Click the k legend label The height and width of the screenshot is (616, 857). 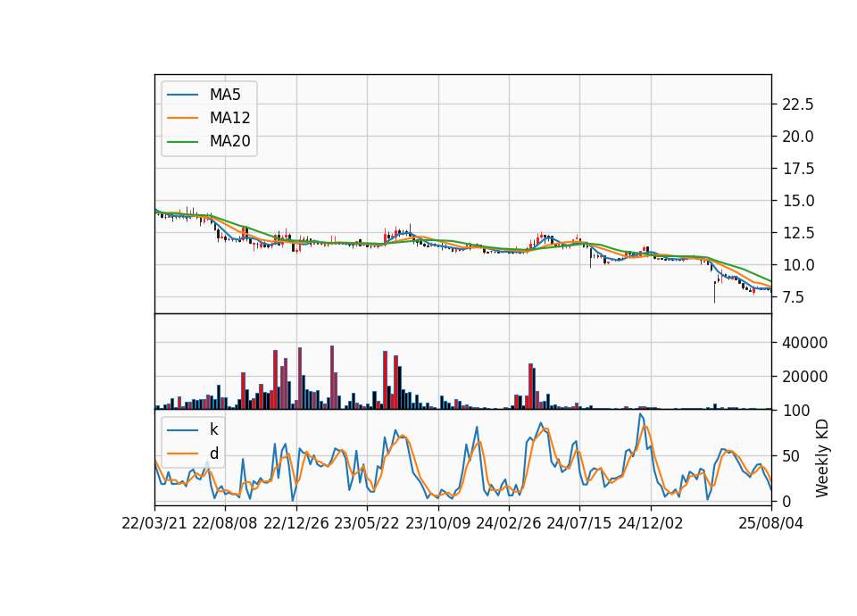[x=213, y=429]
